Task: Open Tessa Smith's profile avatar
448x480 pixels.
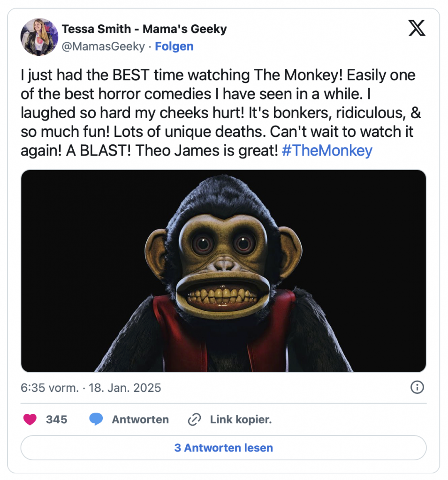Action: coord(39,37)
